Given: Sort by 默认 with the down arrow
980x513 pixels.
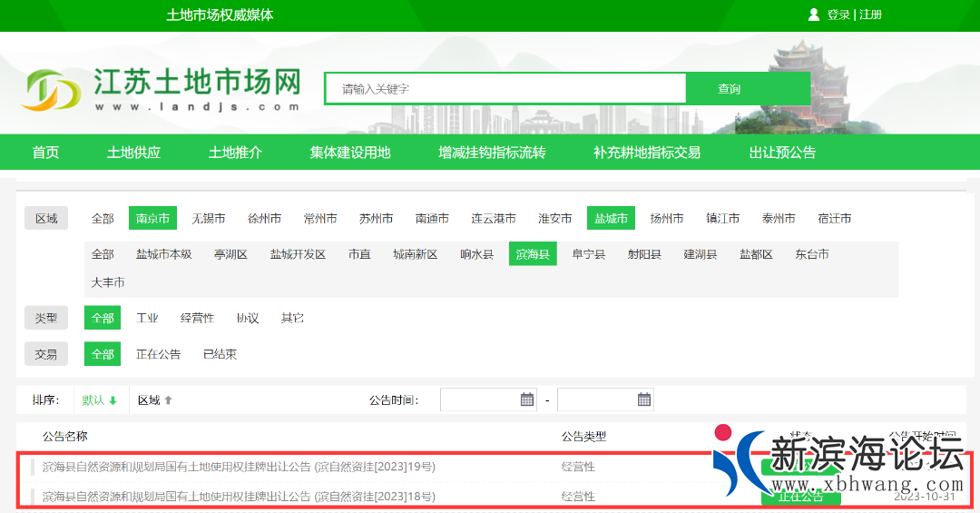Looking at the screenshot, I should pos(100,400).
